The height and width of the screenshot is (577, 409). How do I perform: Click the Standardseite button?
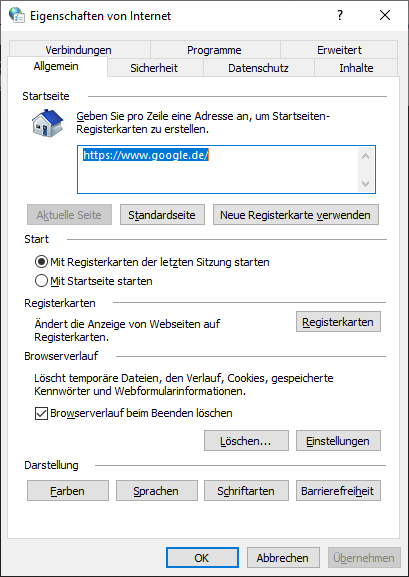162,215
